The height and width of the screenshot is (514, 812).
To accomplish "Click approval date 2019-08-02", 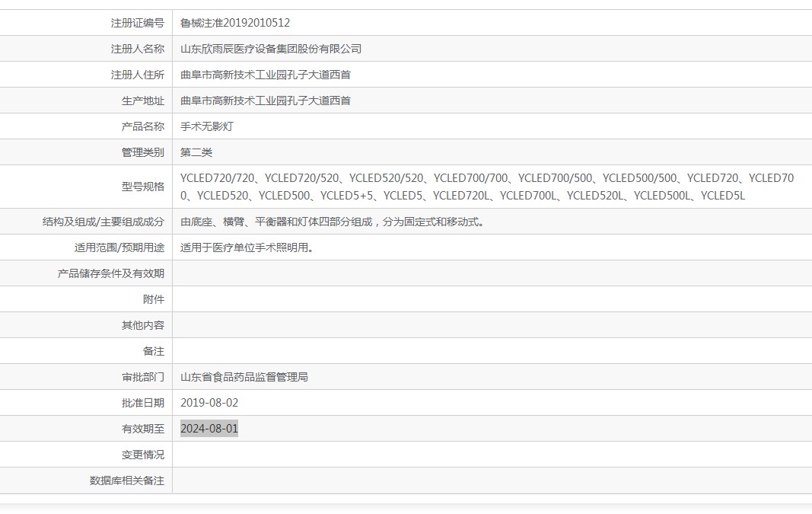I will point(209,403).
